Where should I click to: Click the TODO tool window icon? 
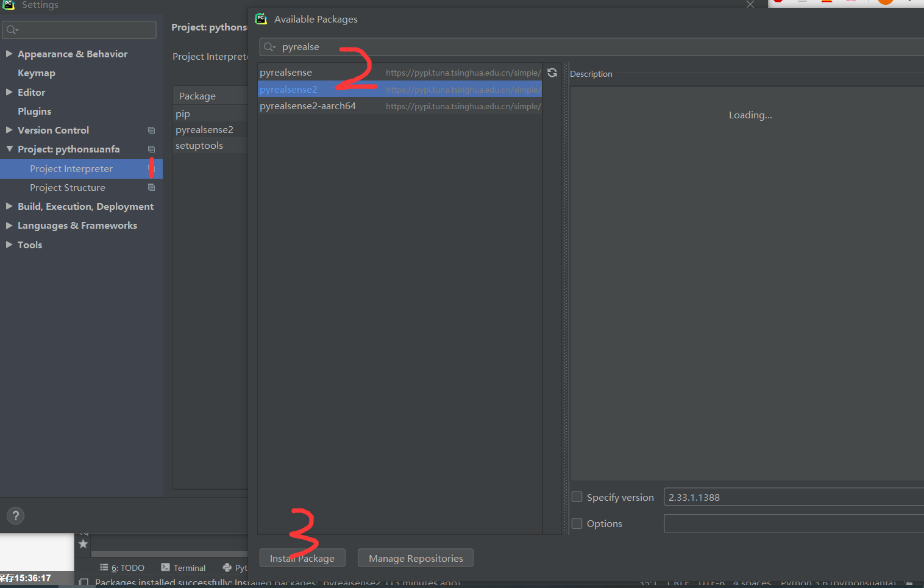tap(122, 567)
